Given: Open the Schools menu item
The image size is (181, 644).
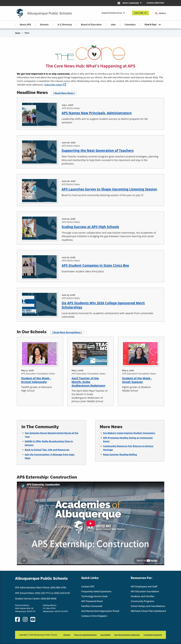Looking at the screenshot, I should (44, 24).
